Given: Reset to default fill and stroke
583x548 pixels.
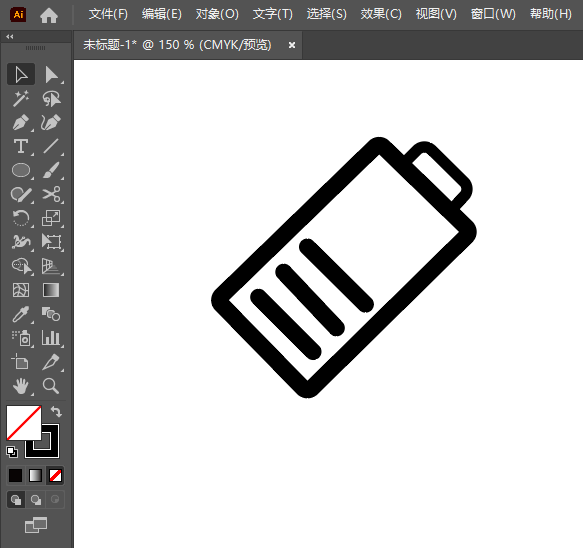Looking at the screenshot, I should pos(12,452).
